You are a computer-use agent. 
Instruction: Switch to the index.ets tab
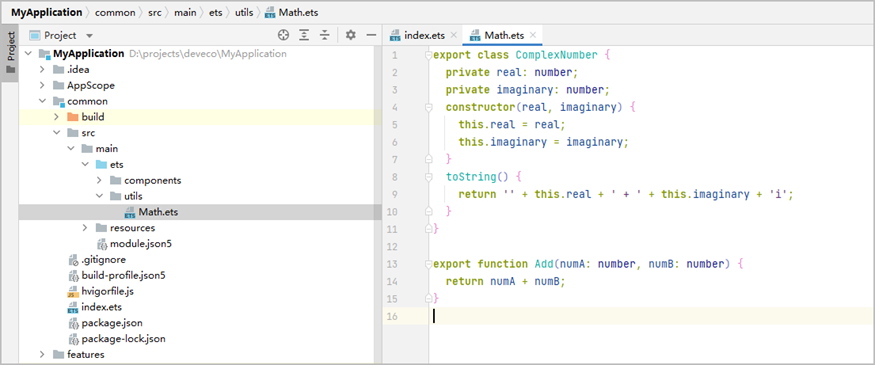click(x=425, y=35)
